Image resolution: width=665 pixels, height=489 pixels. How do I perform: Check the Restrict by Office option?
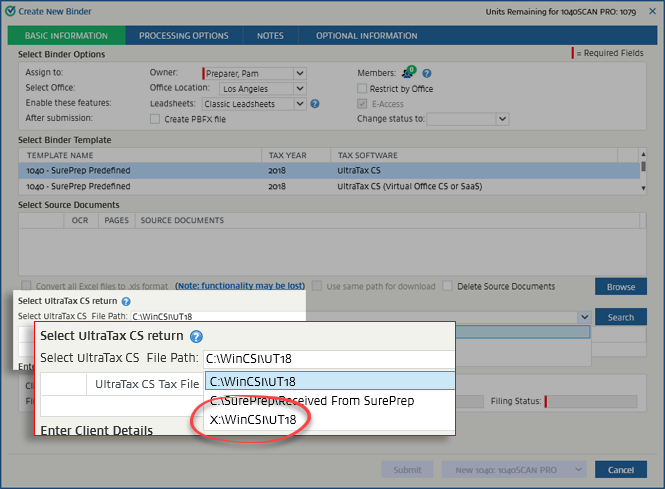(x=363, y=88)
